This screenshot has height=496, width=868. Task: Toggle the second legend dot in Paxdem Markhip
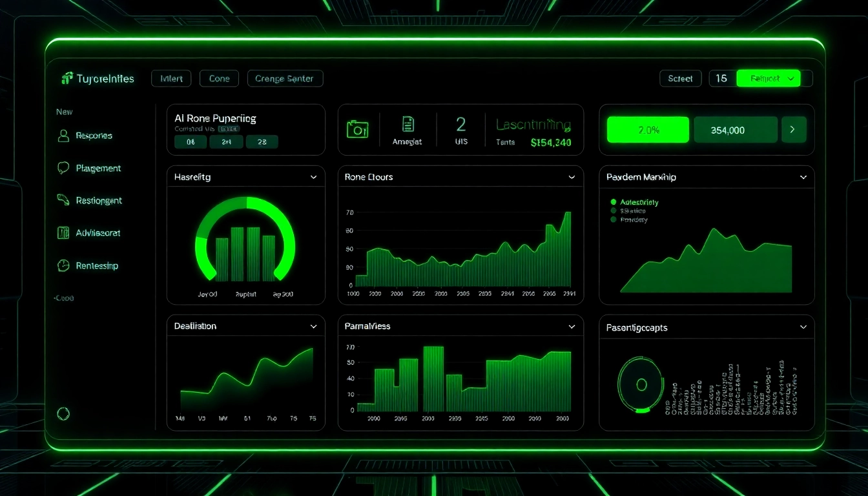click(614, 211)
